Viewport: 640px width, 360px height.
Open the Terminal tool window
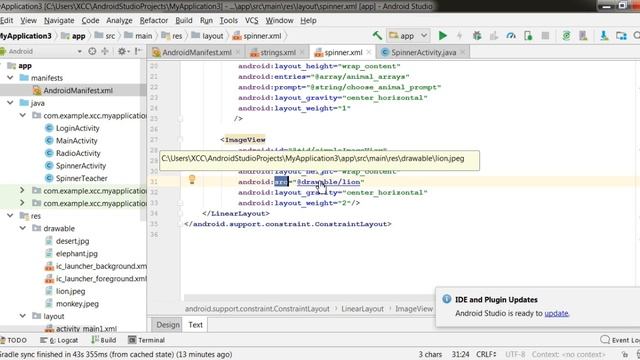click(x=147, y=340)
